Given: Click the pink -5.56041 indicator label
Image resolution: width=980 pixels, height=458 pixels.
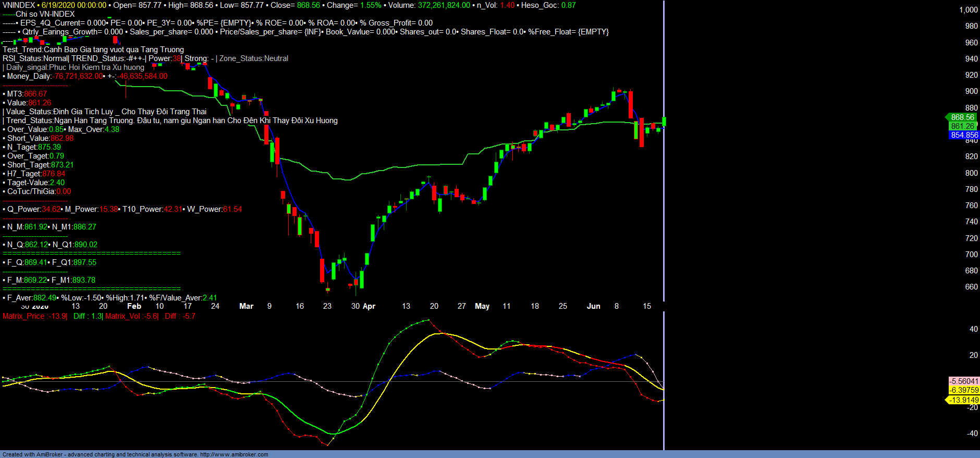Looking at the screenshot, I should click(x=964, y=381).
